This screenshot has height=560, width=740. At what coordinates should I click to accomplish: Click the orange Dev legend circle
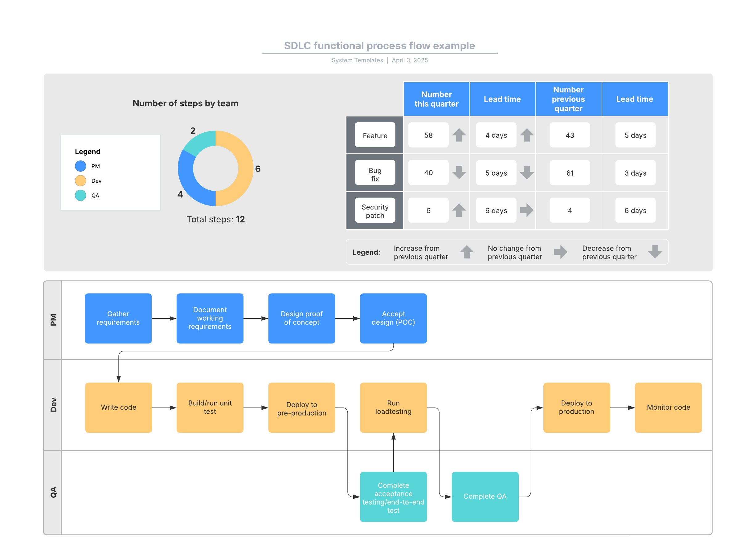pos(80,181)
